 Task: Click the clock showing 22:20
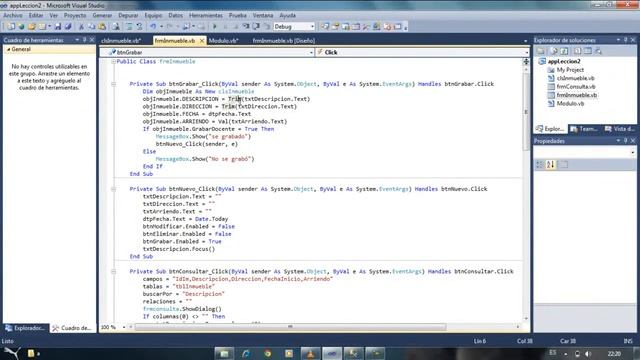click(x=614, y=353)
